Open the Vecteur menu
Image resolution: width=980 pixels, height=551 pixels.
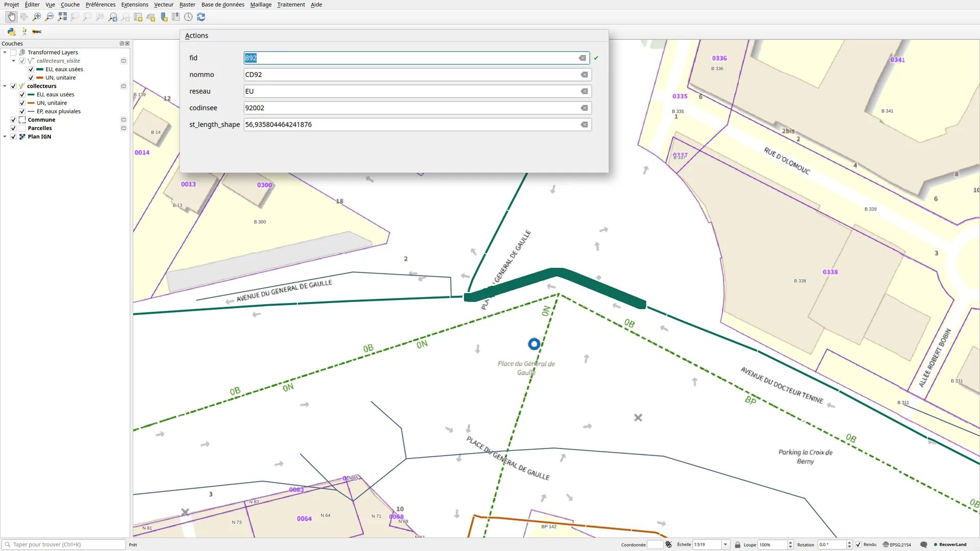(164, 5)
